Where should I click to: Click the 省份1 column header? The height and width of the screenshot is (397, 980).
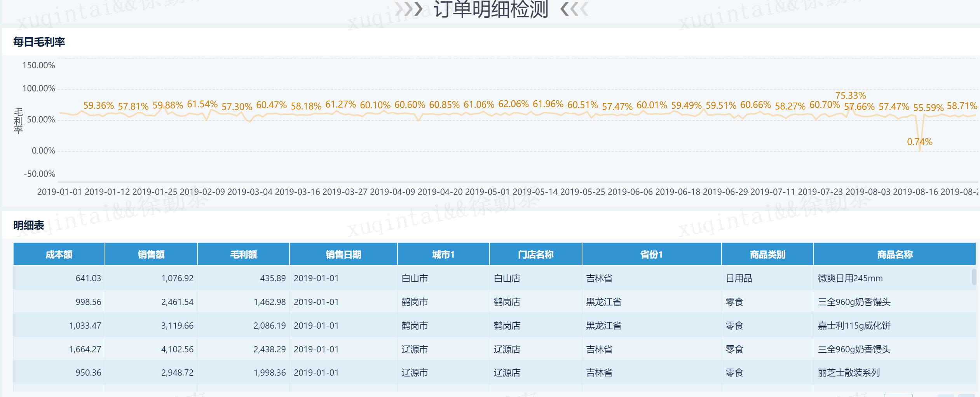[x=652, y=254]
